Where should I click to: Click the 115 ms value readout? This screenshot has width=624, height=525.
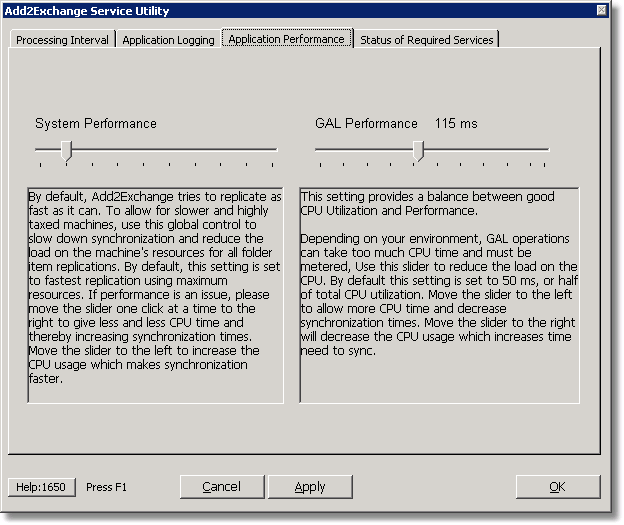point(456,124)
